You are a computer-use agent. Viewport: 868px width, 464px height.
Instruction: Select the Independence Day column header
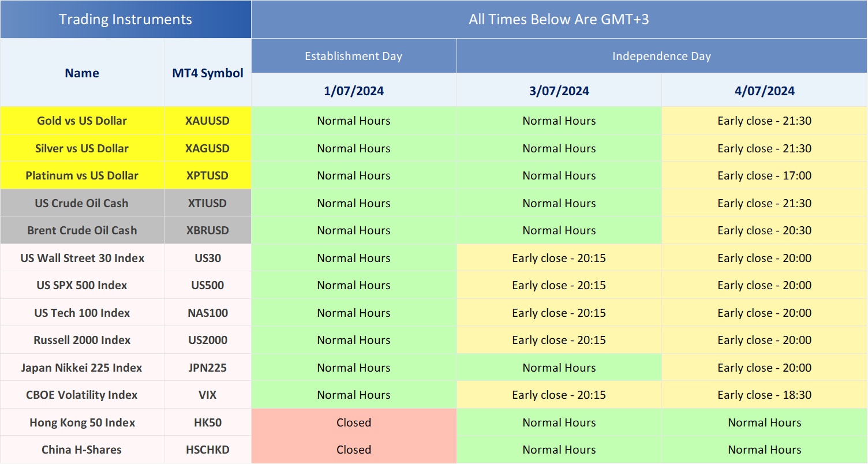click(x=661, y=56)
